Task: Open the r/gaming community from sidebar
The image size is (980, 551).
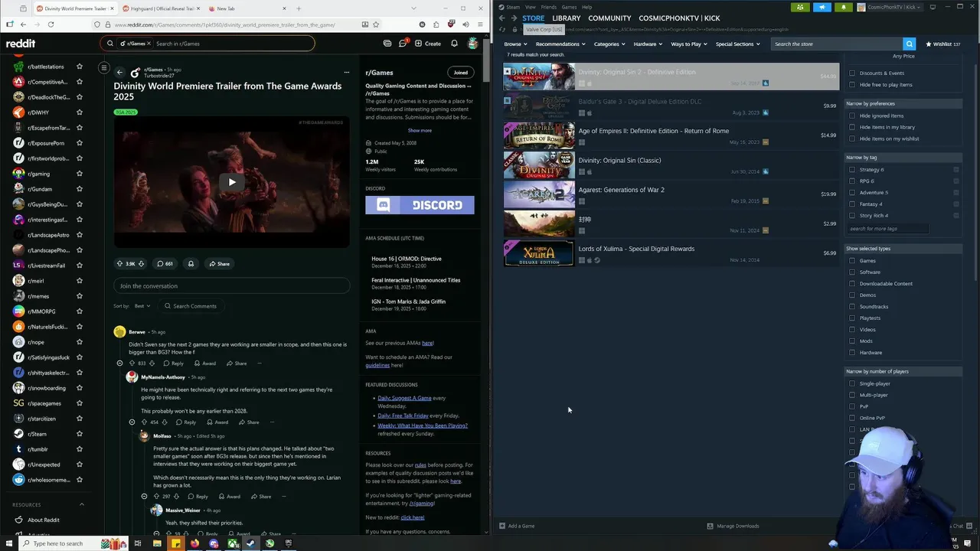Action: click(x=38, y=174)
